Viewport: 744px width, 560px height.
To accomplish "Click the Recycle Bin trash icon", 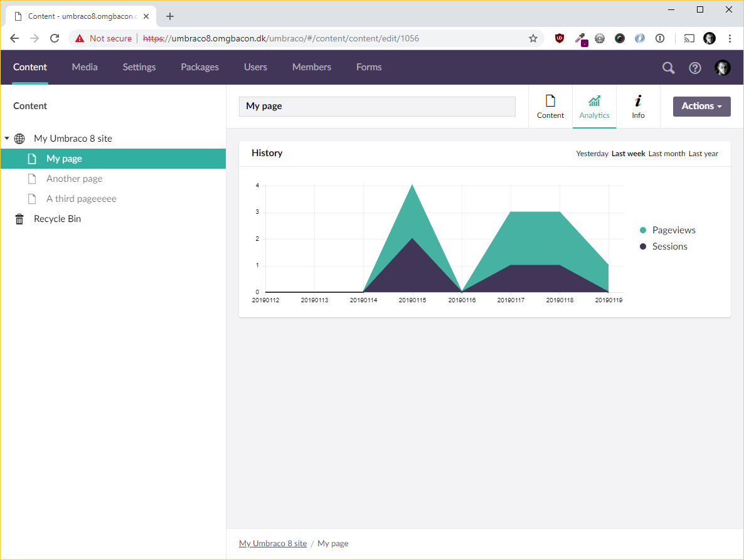I will click(x=19, y=219).
